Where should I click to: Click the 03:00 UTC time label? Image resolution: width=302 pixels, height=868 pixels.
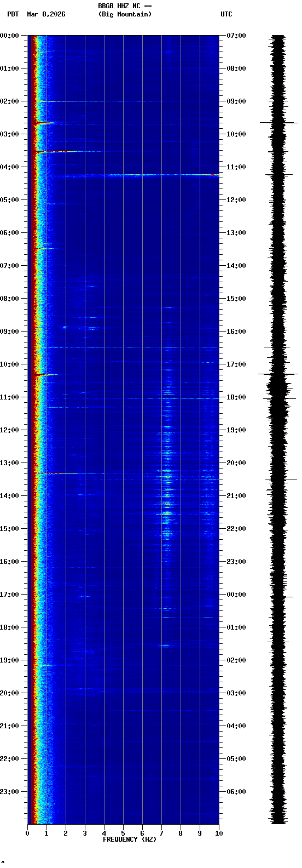[x=236, y=693]
